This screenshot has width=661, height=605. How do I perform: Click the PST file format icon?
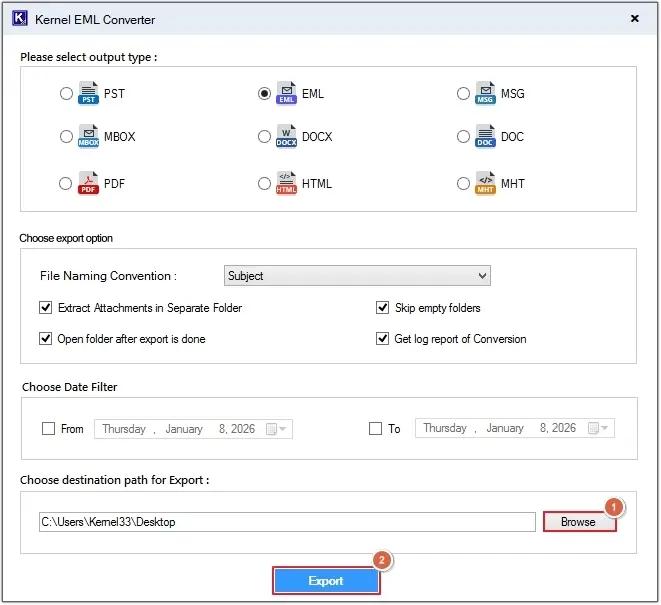(89, 94)
